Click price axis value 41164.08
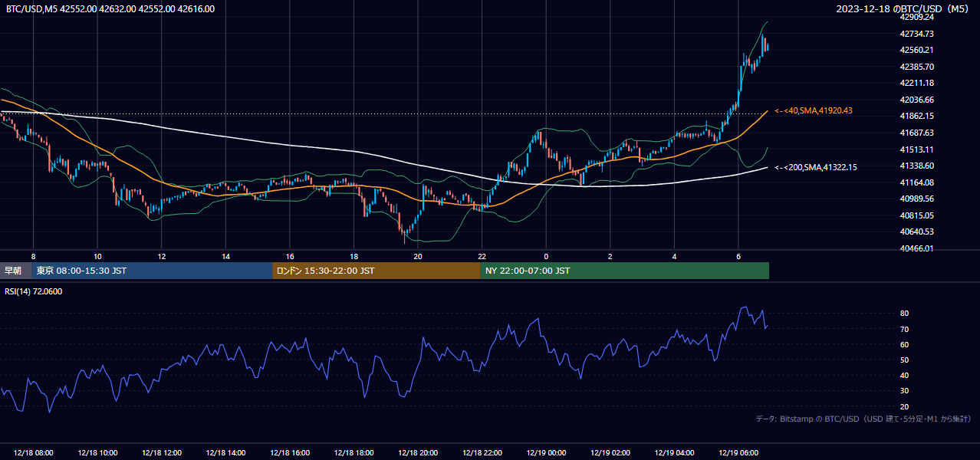980x460 pixels. pos(917,182)
